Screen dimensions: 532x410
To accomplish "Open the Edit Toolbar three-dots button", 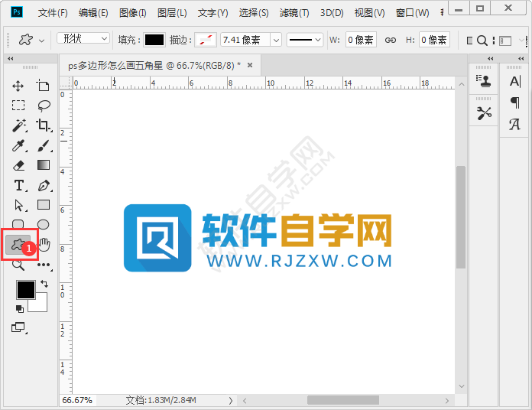I will pyautogui.click(x=44, y=265).
